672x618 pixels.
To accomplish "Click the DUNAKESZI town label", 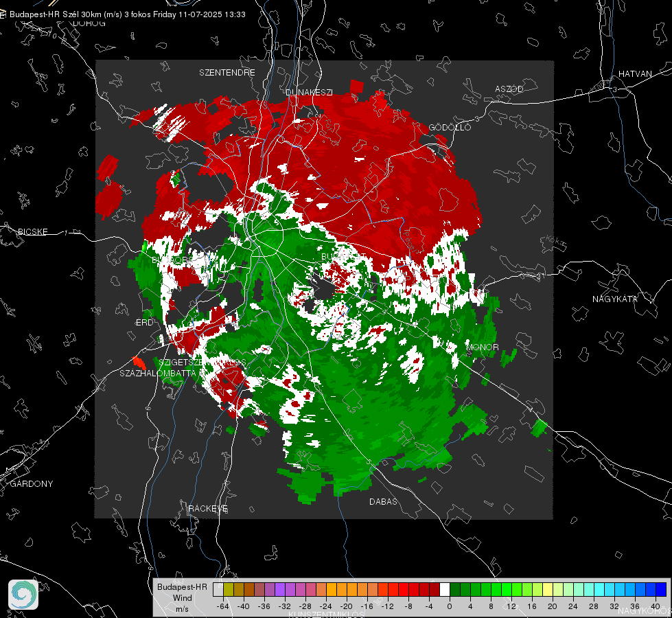I will coord(309,93).
